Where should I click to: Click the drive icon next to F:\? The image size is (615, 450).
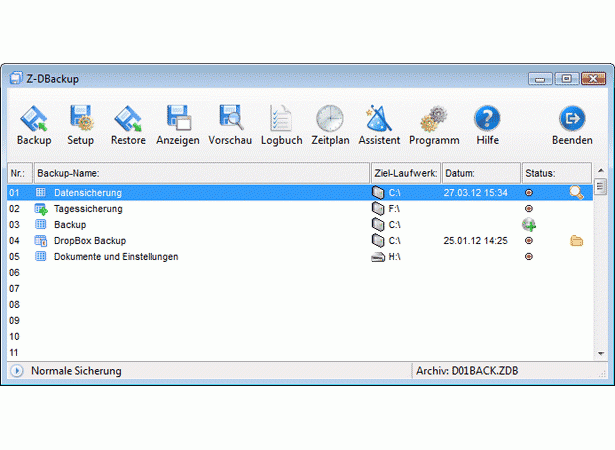[378, 208]
